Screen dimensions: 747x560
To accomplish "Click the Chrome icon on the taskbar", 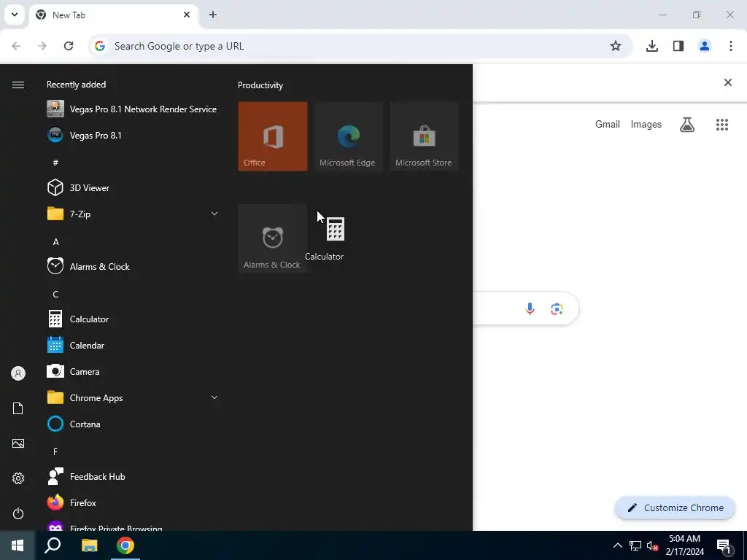I will [125, 545].
